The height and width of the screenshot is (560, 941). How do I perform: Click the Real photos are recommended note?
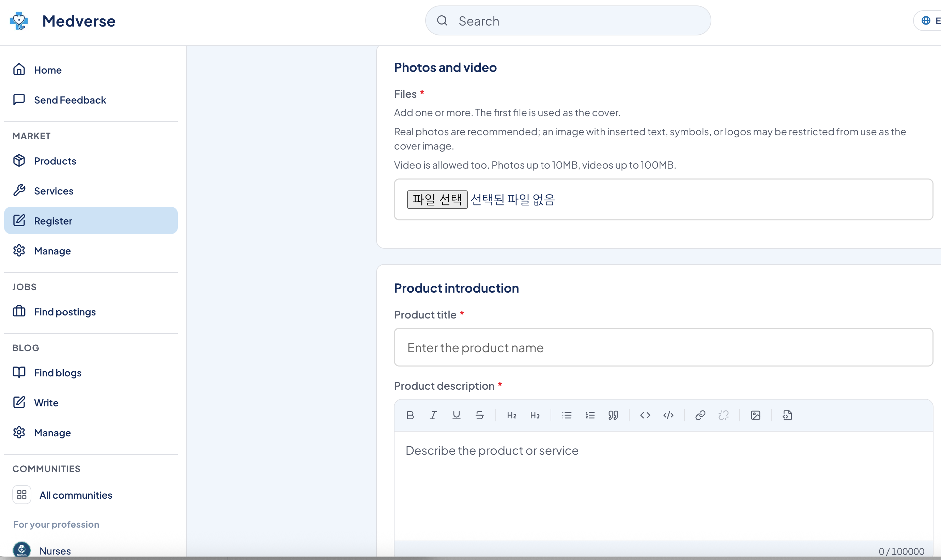click(650, 139)
